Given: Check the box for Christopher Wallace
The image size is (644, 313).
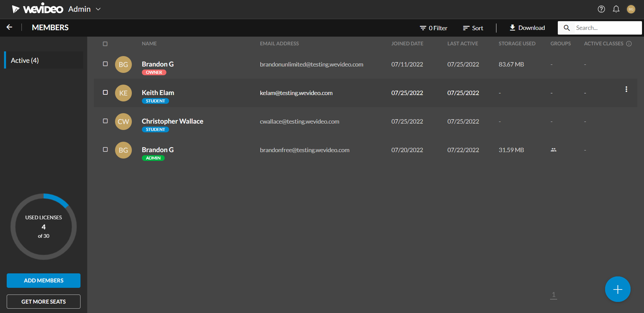Looking at the screenshot, I should pyautogui.click(x=105, y=121).
